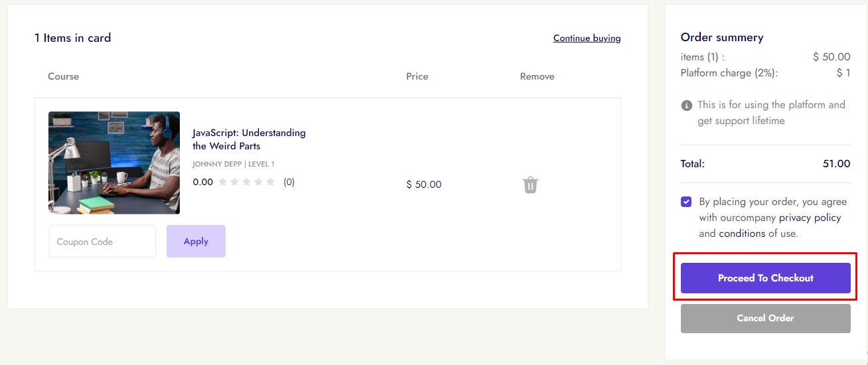Click the fifth rating star

[x=270, y=182]
